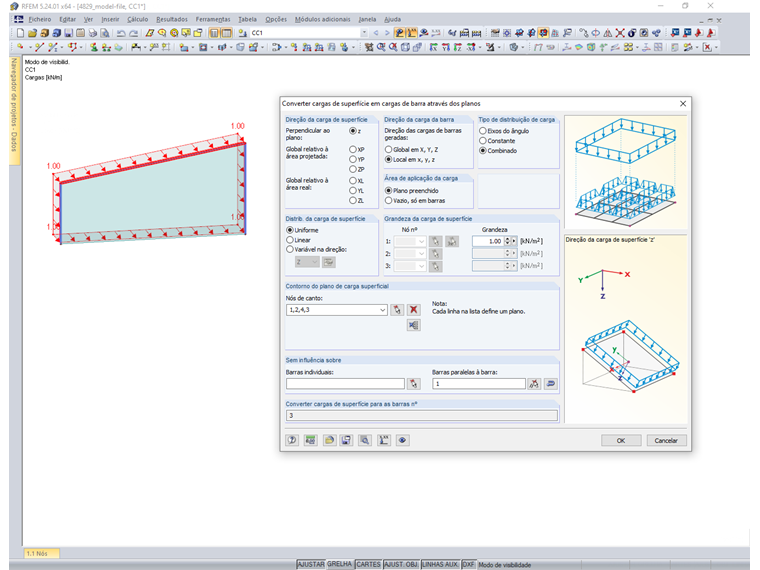760x570 pixels.
Task: Click the select parallel bar icon
Action: point(534,384)
